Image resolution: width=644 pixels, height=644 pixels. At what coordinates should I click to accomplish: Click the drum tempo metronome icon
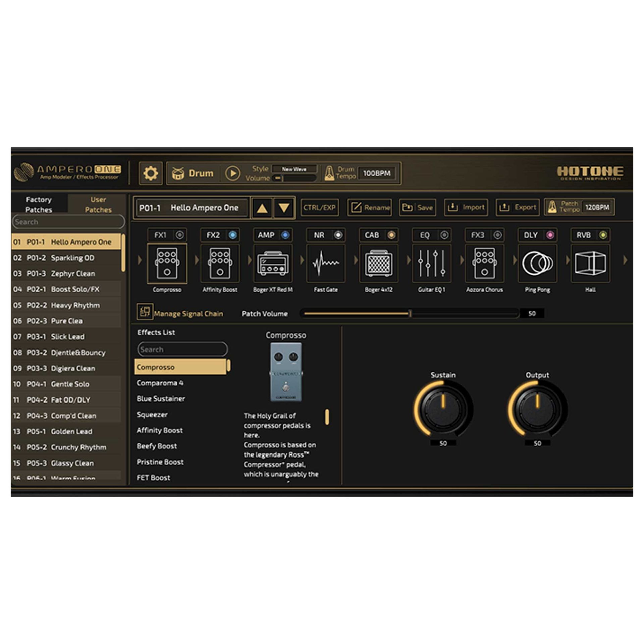(x=329, y=173)
